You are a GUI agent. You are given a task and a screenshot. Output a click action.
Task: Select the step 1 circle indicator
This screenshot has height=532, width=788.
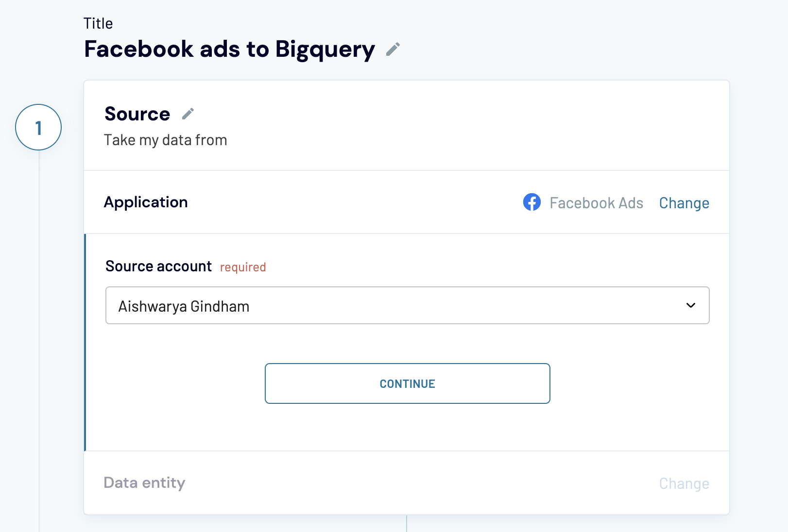click(38, 127)
